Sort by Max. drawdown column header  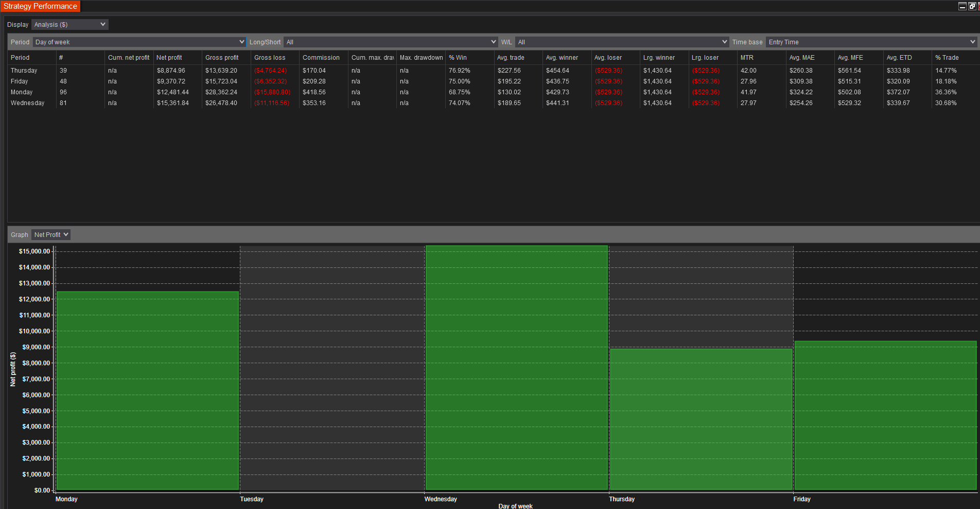click(421, 58)
